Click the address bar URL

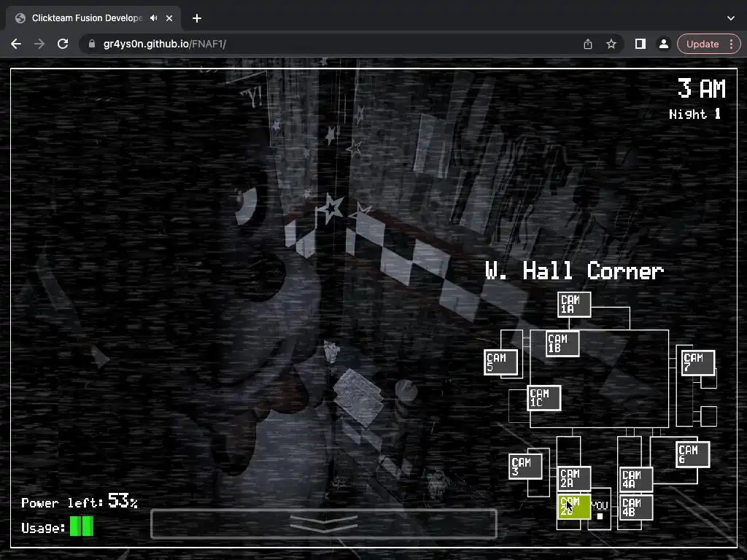coord(164,44)
